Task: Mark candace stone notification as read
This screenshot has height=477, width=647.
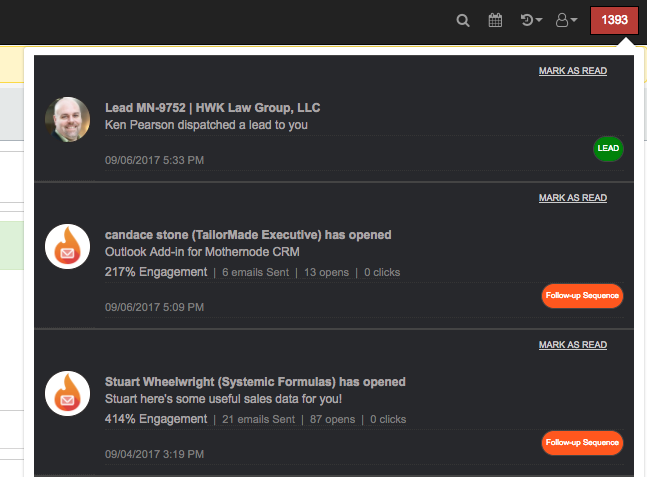Action: [573, 198]
